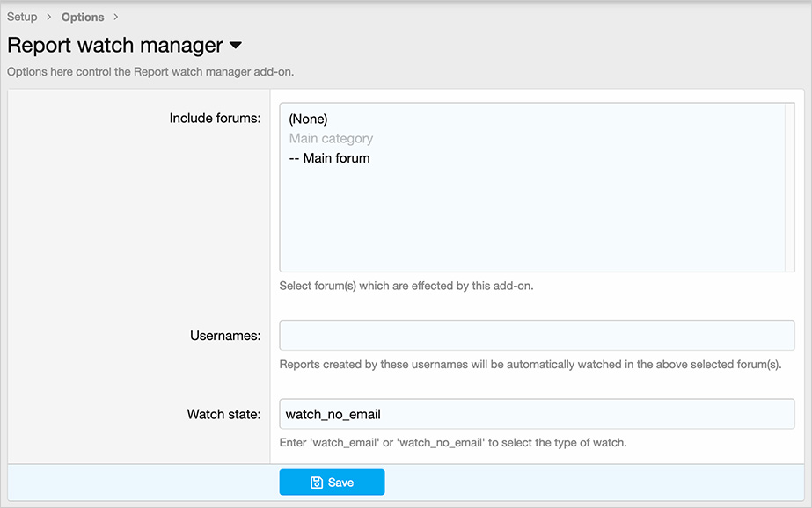Open the Options breadcrumb link
The width and height of the screenshot is (812, 508).
point(83,18)
